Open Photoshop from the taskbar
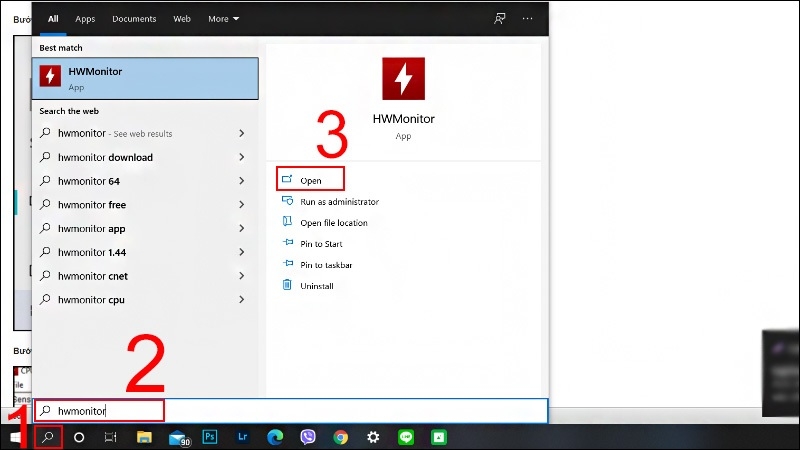This screenshot has height=450, width=800. (x=210, y=437)
